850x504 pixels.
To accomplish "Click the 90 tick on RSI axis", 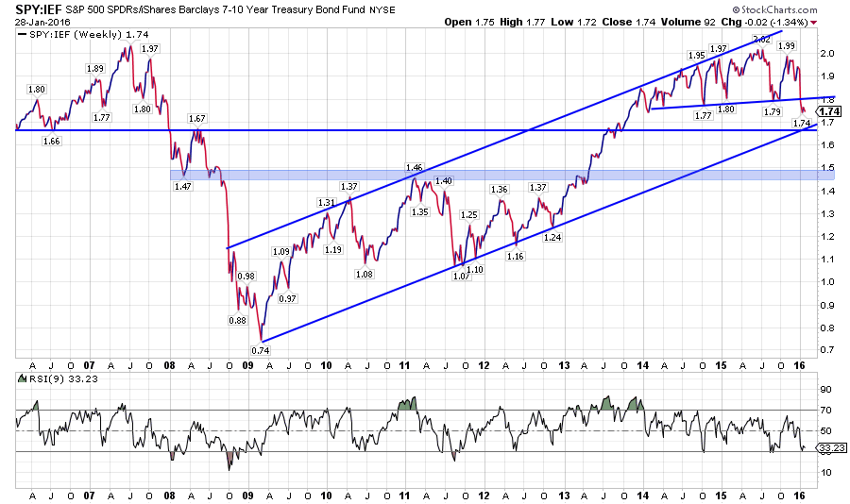I will click(826, 389).
